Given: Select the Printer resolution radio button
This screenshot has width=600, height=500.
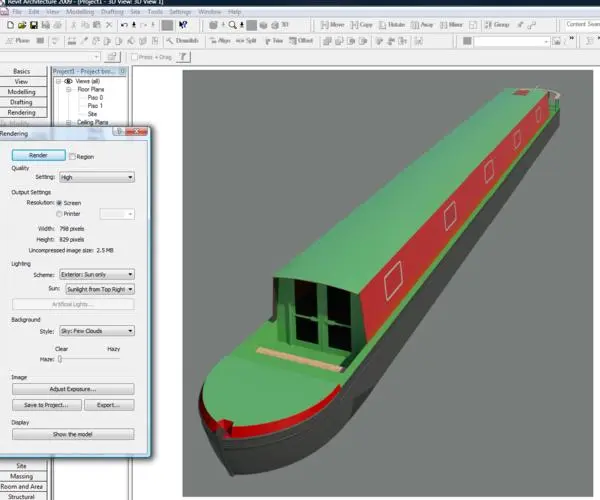Looking at the screenshot, I should click(x=59, y=214).
